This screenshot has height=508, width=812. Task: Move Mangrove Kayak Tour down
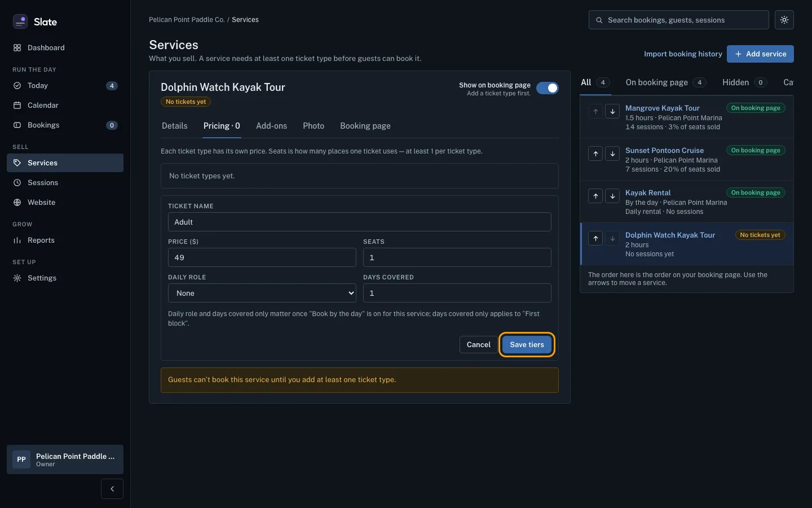(x=612, y=111)
